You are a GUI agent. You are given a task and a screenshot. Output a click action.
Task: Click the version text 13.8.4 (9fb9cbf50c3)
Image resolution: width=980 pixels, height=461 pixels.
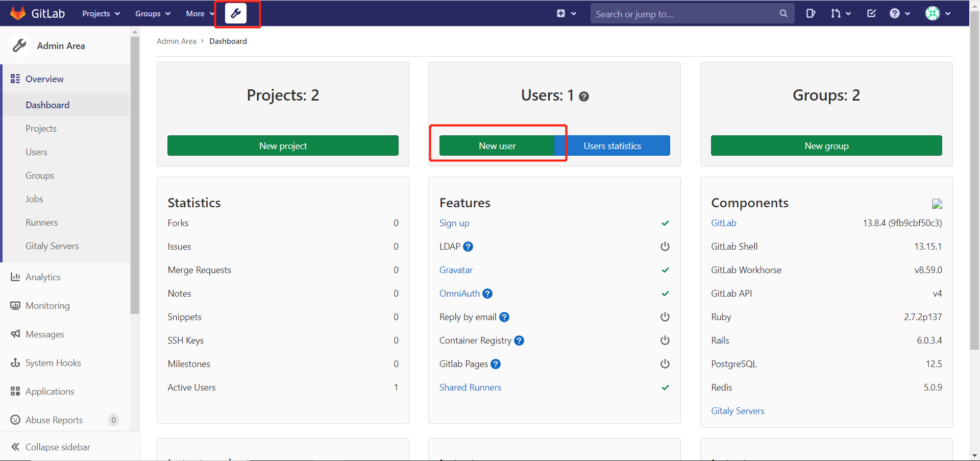[902, 223]
